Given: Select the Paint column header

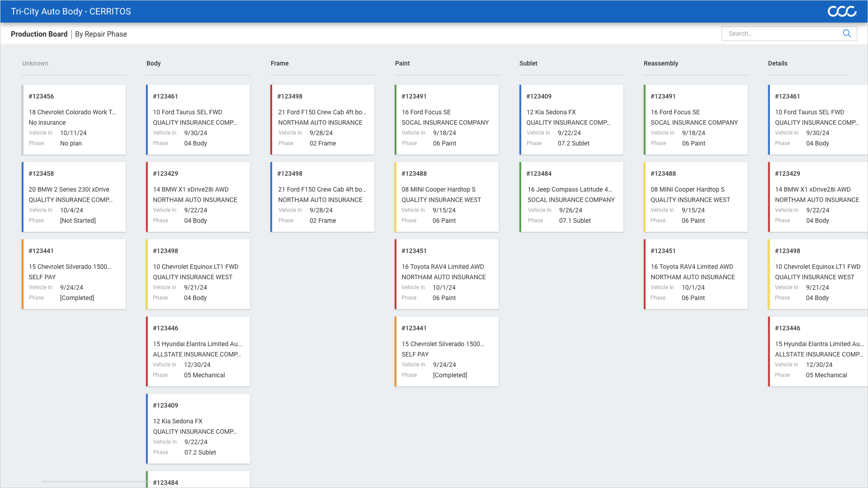Looking at the screenshot, I should (x=402, y=63).
